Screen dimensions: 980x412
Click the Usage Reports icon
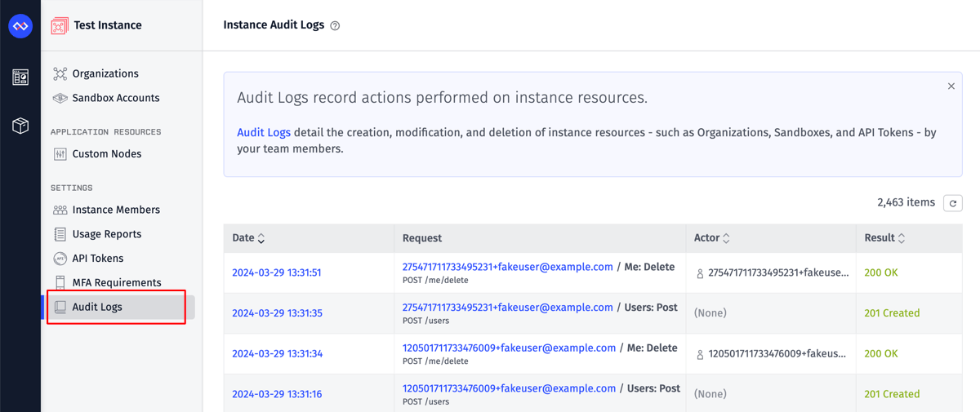[60, 234]
